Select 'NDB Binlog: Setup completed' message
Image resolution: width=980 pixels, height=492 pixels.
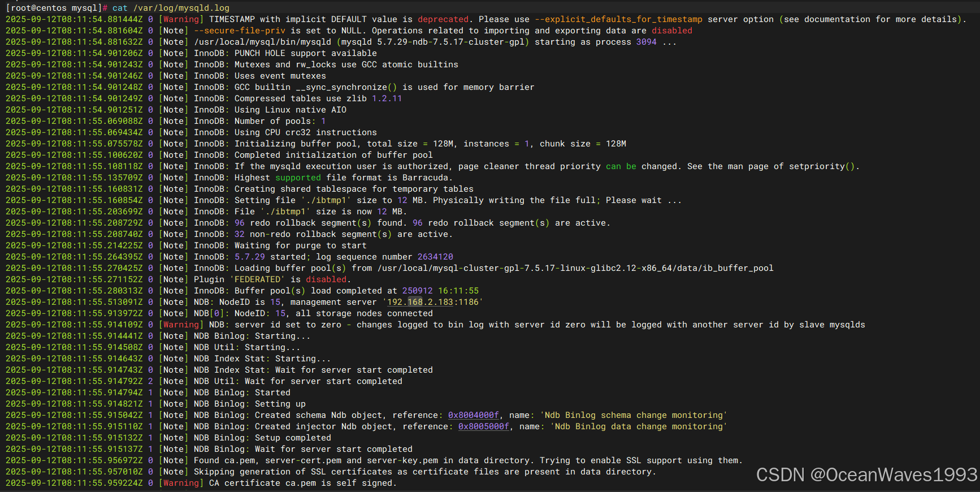point(262,438)
